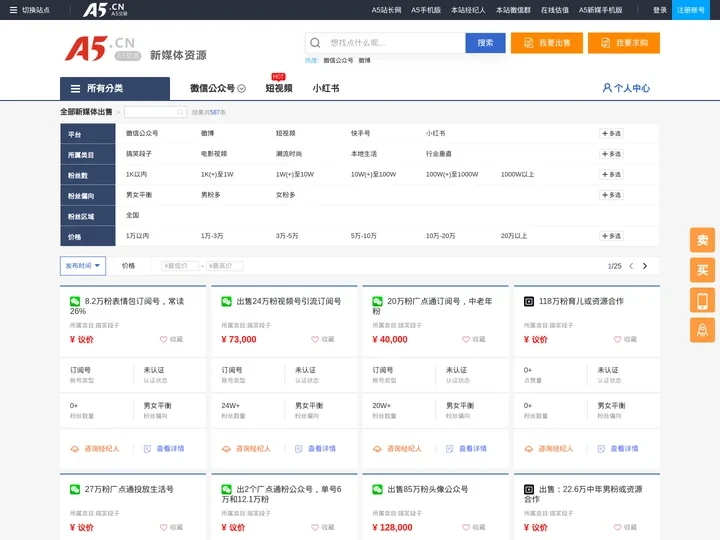Open the site switch hamburger menu
Viewport: 720px width, 540px height.
(x=13, y=10)
